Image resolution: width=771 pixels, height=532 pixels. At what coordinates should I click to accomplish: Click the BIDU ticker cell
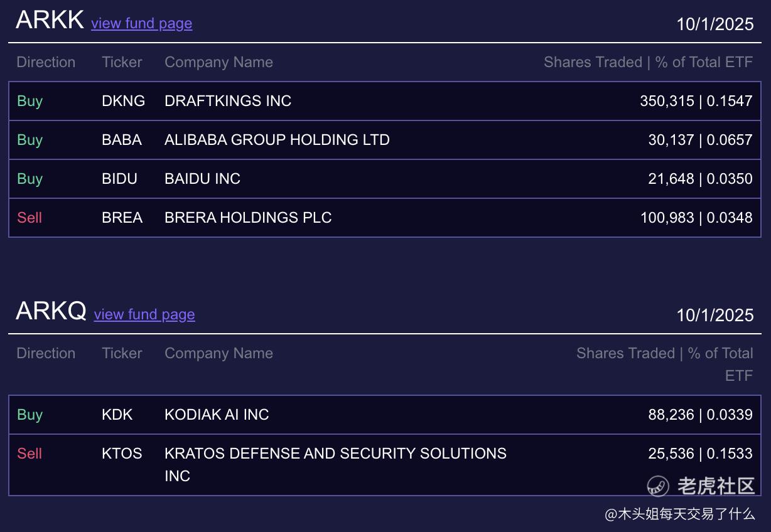(x=119, y=179)
